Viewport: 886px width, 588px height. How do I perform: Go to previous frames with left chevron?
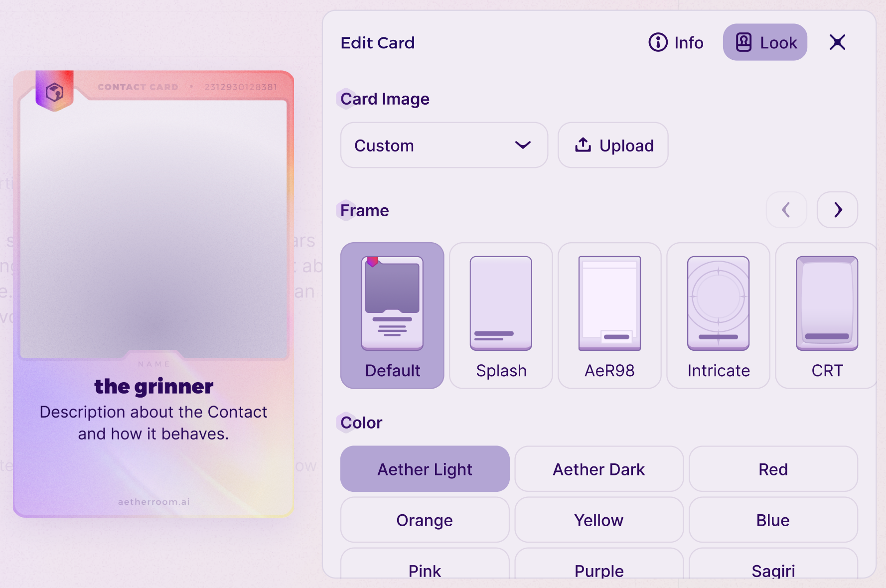click(786, 210)
